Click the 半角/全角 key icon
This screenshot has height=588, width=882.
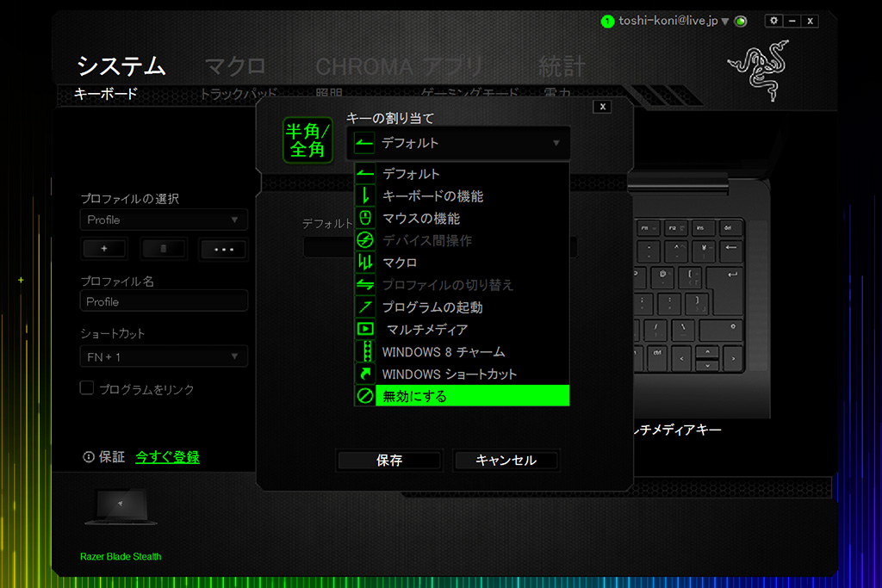307,140
